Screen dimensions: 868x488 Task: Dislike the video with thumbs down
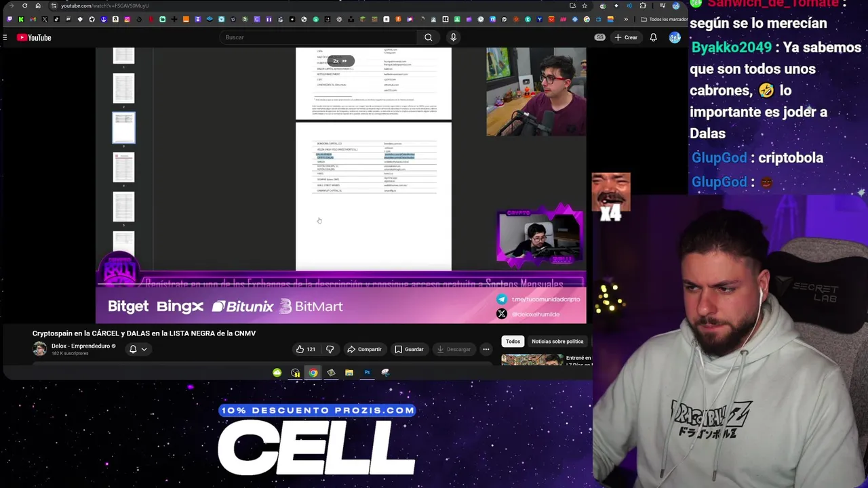(330, 349)
